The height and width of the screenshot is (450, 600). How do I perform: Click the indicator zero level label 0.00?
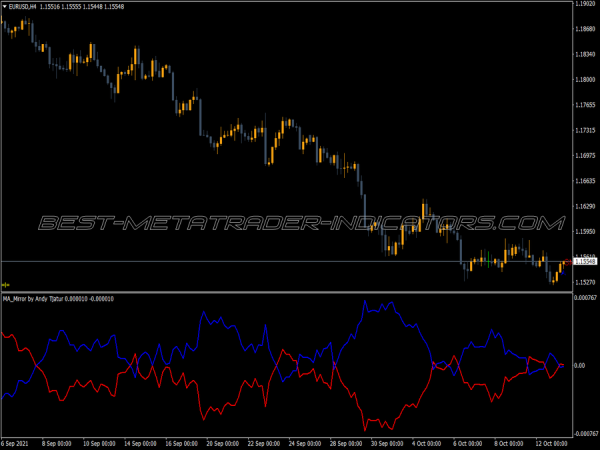click(x=580, y=365)
